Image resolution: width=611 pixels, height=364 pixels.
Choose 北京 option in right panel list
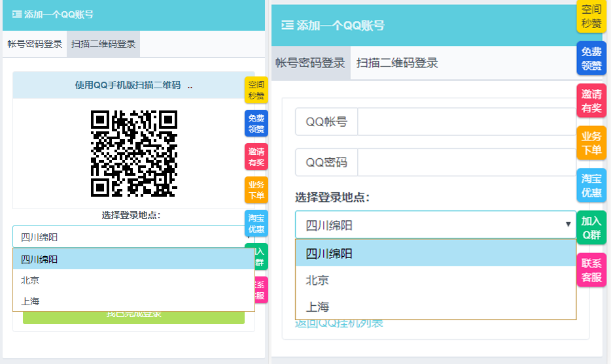436,280
